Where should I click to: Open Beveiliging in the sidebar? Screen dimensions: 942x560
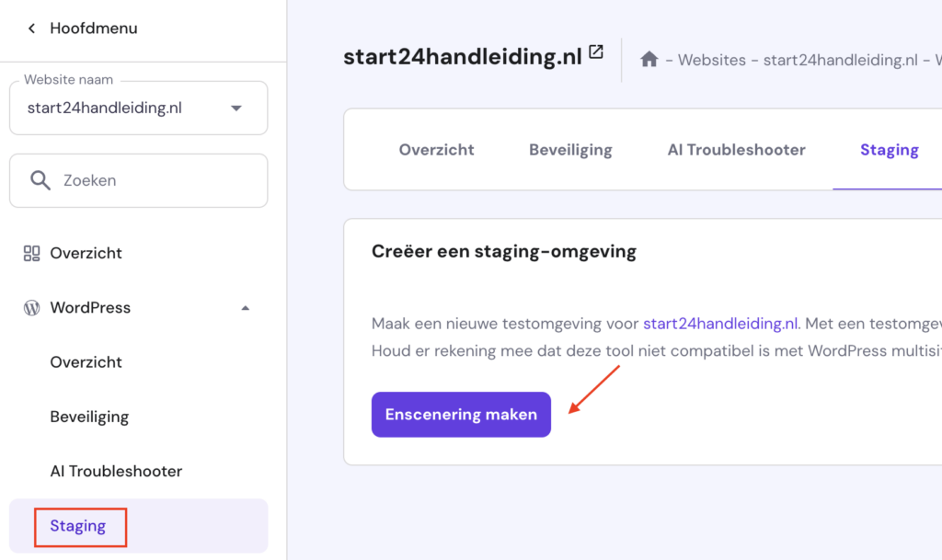coord(89,417)
